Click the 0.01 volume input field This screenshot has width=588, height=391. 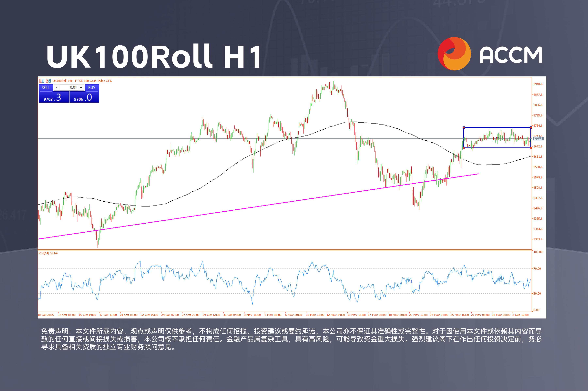pos(69,88)
